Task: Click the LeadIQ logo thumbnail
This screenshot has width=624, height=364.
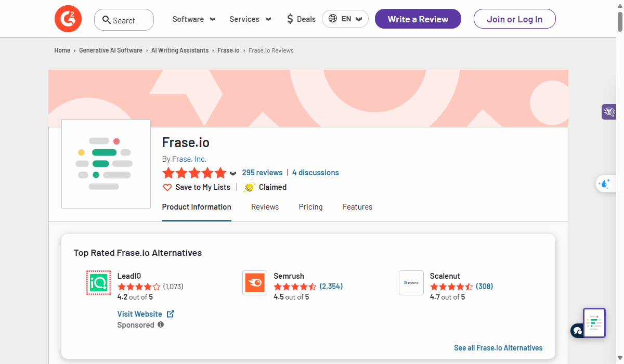Action: tap(98, 283)
